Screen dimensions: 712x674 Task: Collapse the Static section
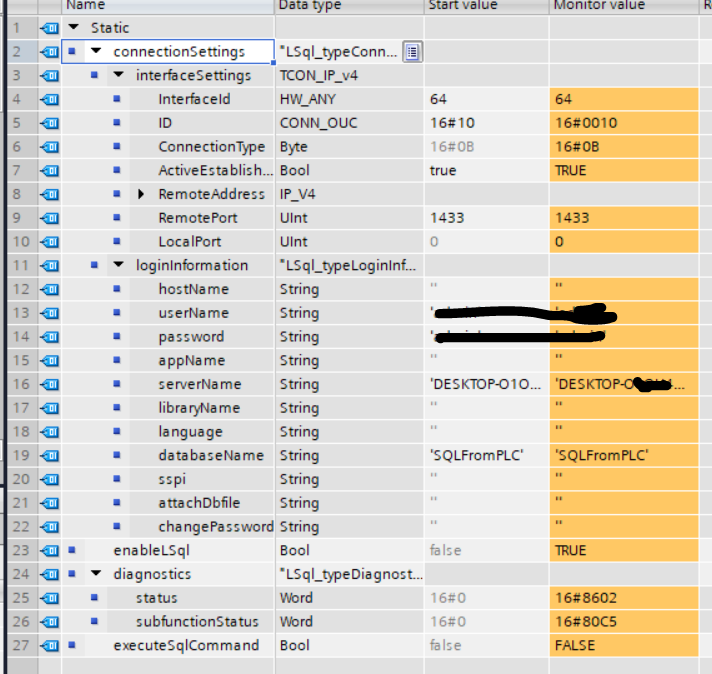pos(74,28)
